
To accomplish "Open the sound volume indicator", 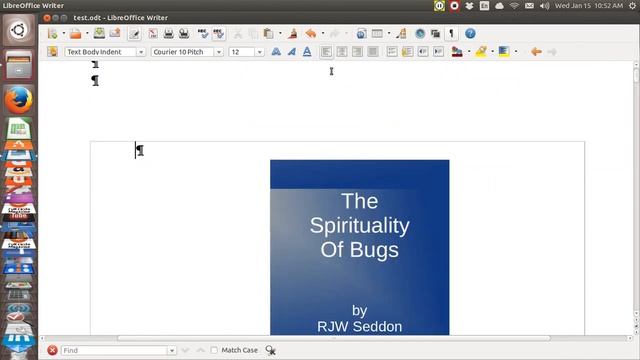I will [544, 6].
